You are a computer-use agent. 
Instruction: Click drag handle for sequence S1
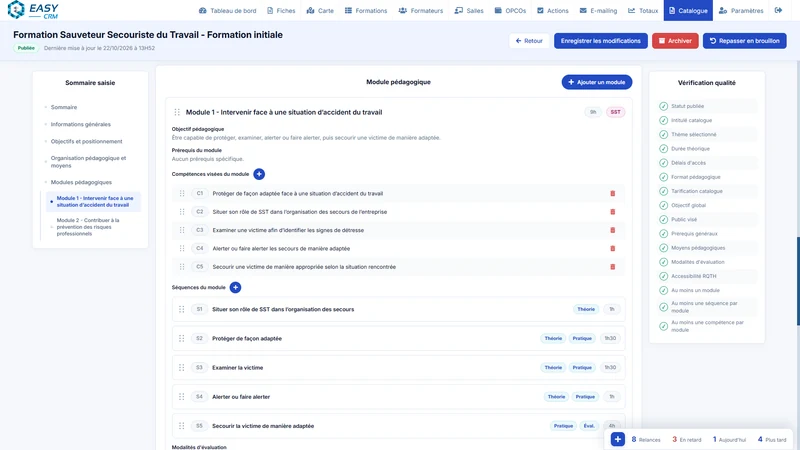181,309
